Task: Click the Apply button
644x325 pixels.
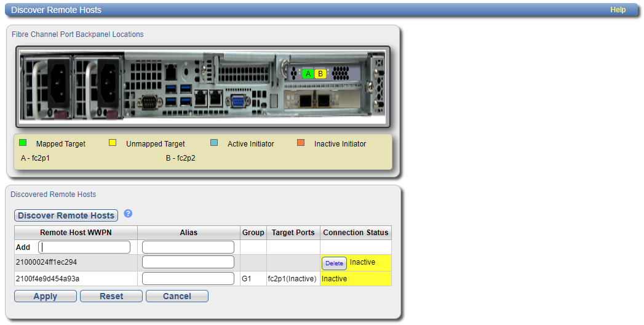Action: [46, 296]
